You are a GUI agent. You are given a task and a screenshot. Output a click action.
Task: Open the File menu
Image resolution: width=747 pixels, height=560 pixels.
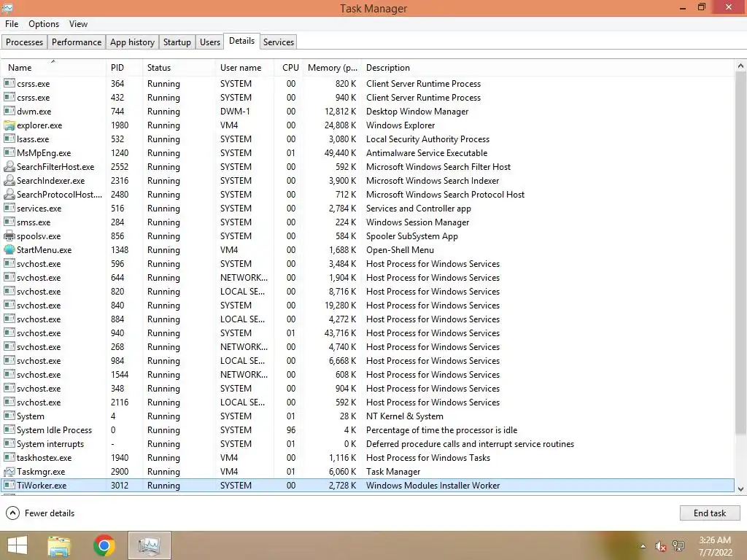click(x=12, y=24)
